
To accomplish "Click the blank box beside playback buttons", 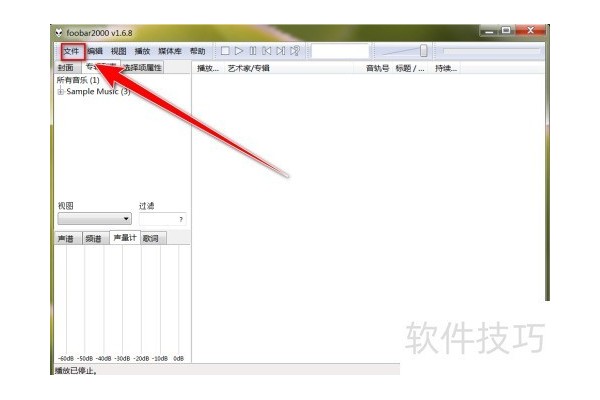I will 340,51.
